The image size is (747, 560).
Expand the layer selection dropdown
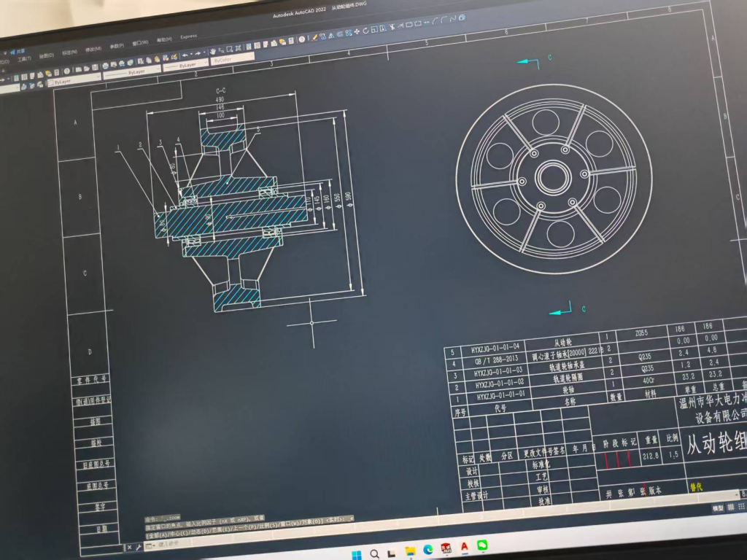pos(75,81)
